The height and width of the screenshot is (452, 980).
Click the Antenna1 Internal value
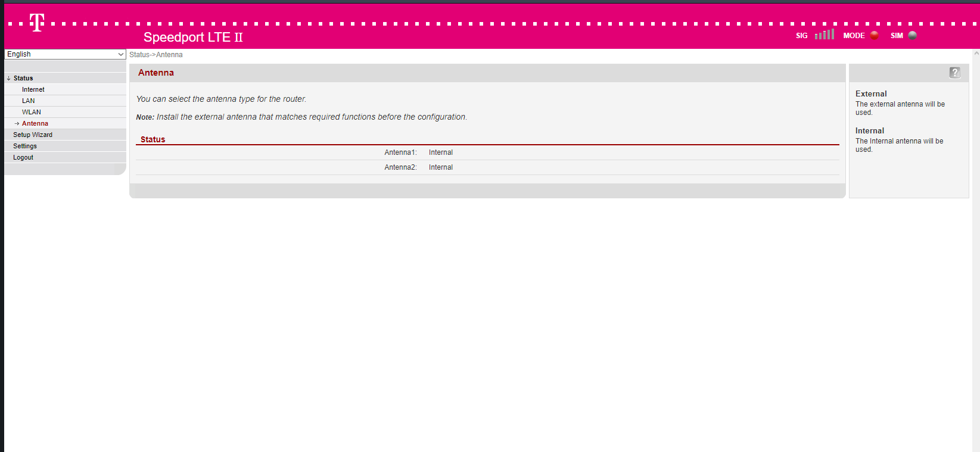(x=441, y=152)
